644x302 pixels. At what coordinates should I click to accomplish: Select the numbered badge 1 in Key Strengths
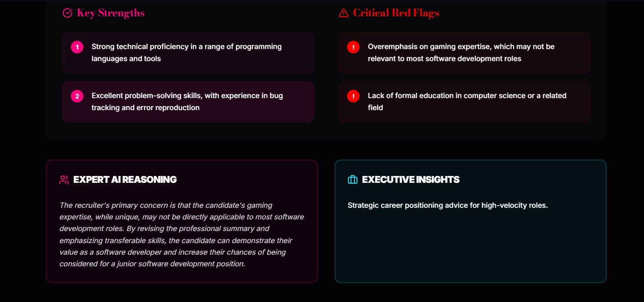[76, 47]
